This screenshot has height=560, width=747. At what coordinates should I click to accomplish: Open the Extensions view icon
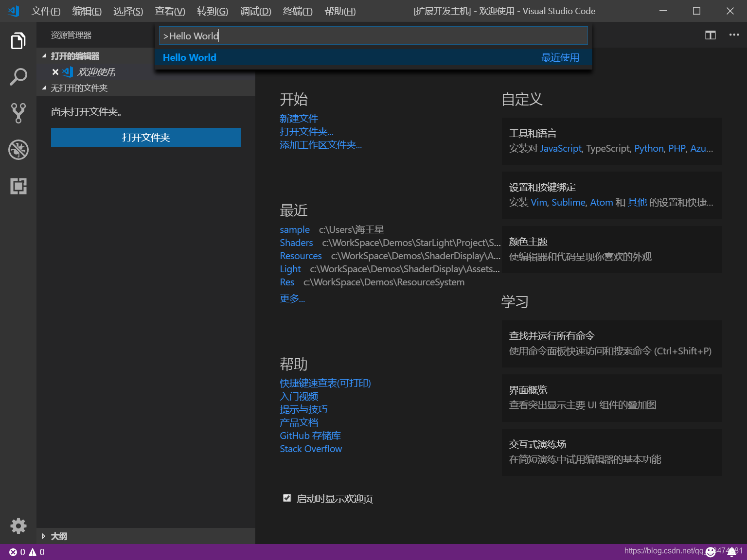coord(18,186)
